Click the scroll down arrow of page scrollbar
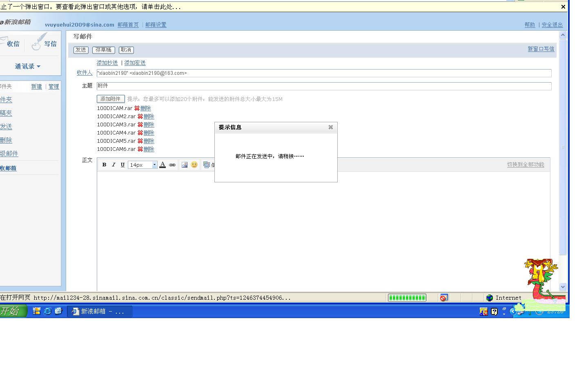 click(x=563, y=287)
